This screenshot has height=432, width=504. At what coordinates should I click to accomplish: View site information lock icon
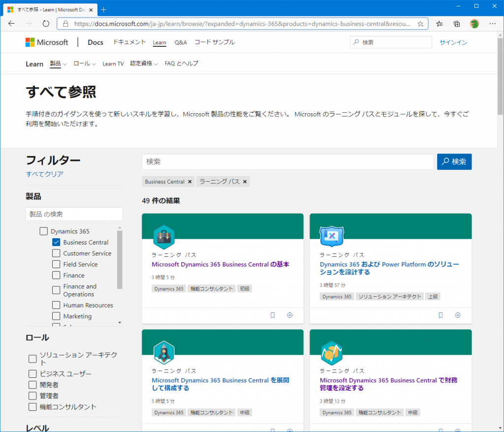click(65, 24)
